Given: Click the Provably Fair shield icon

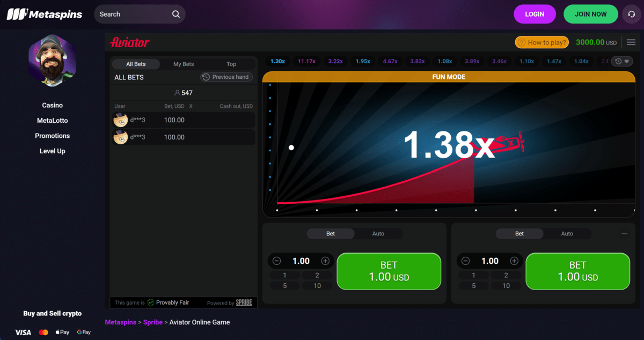Looking at the screenshot, I should click(x=151, y=302).
